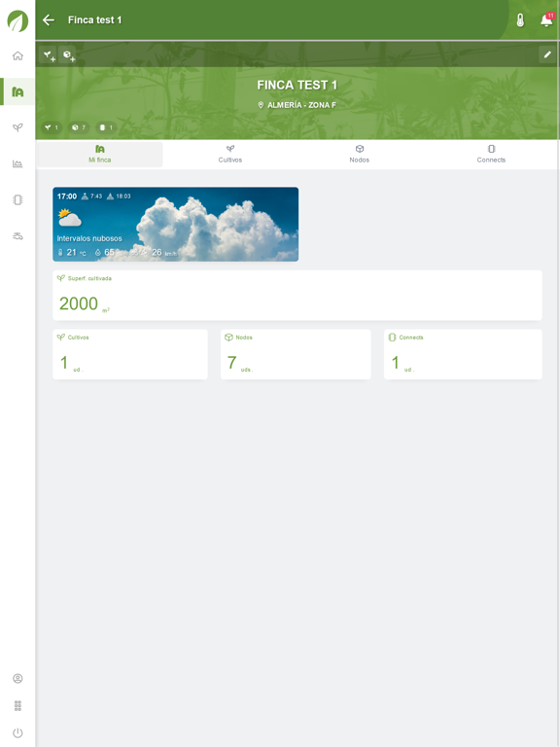This screenshot has width=560, height=747.
Task: Click the 7:43 sunrise time
Action: click(96, 196)
